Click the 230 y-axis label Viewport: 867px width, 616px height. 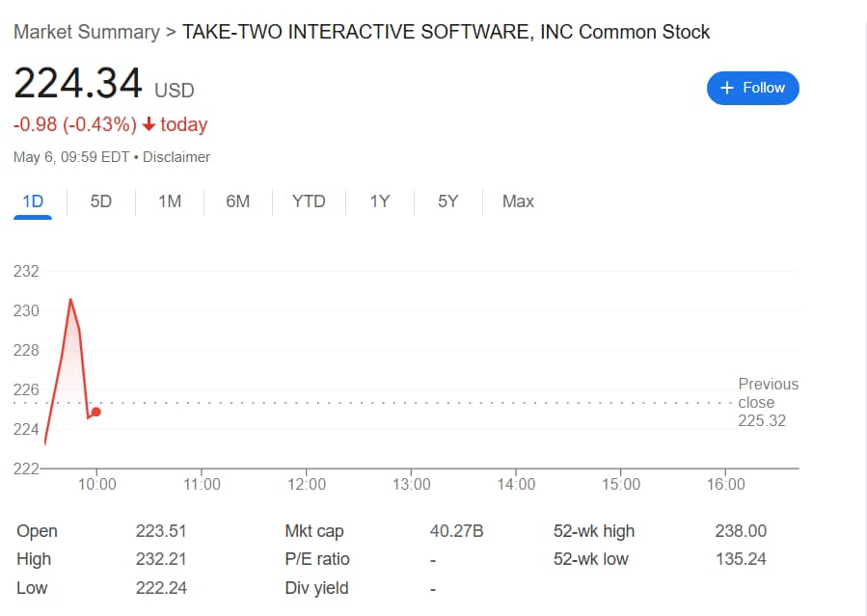[x=27, y=310]
